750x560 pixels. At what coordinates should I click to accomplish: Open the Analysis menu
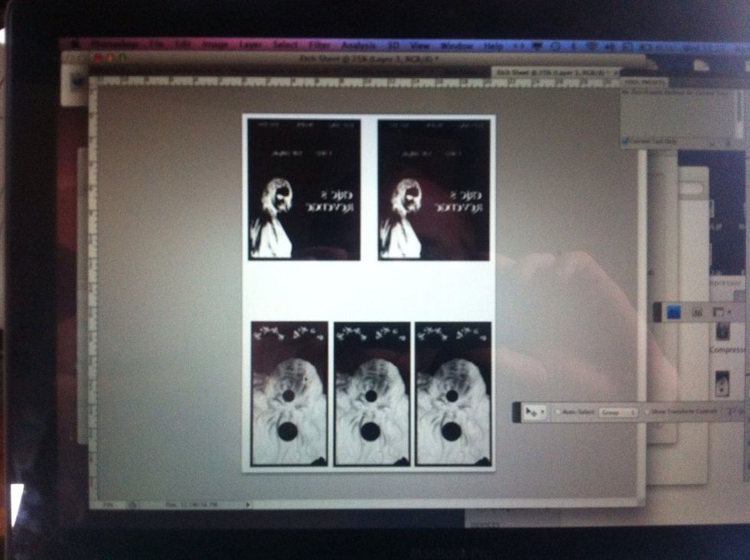pyautogui.click(x=358, y=45)
